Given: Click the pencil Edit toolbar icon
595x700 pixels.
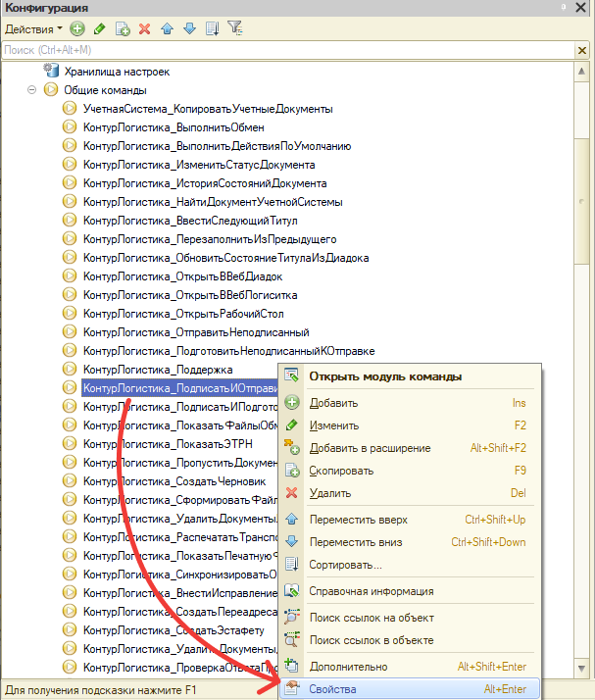Looking at the screenshot, I should 100,29.
